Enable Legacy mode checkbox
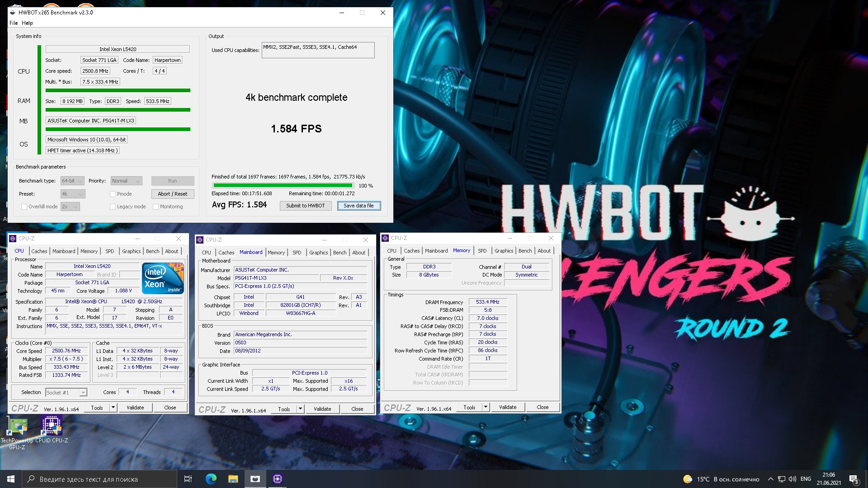This screenshot has height=488, width=868. 113,206
